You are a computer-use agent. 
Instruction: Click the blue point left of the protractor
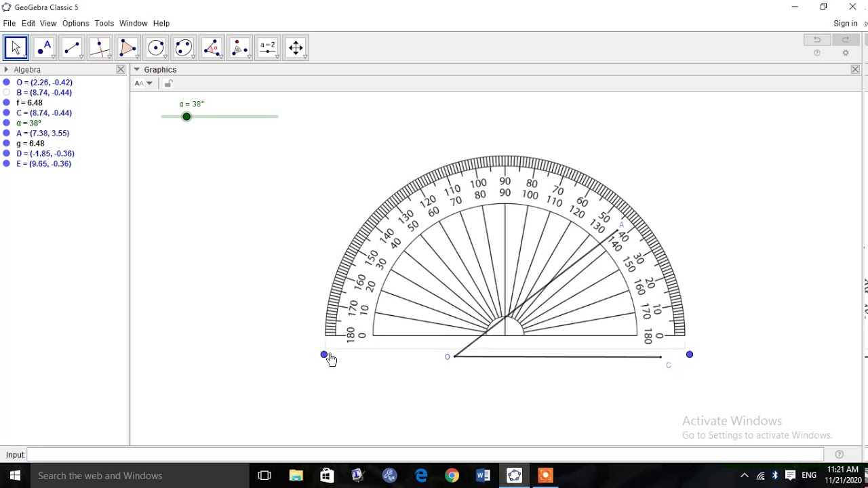coord(324,354)
